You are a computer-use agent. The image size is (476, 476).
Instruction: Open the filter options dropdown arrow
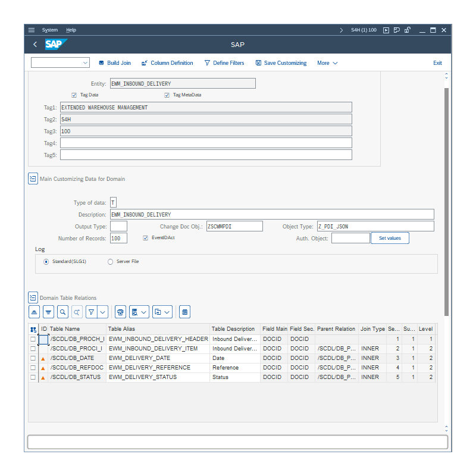102,311
